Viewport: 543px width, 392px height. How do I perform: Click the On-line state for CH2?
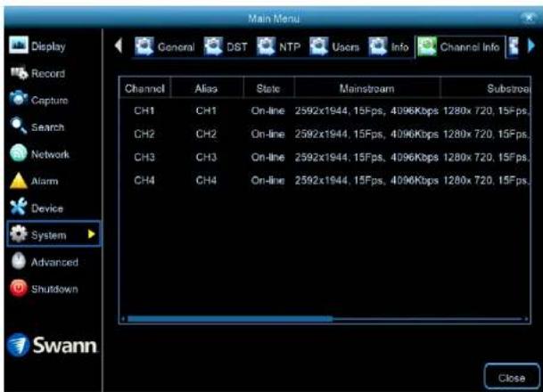(x=268, y=134)
